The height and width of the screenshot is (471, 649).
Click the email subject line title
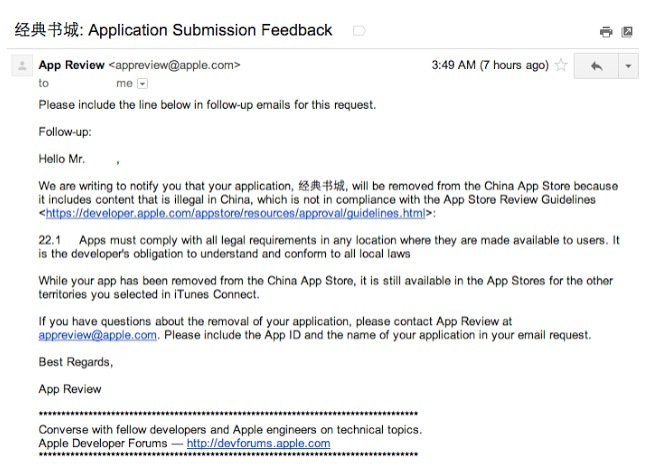pyautogui.click(x=173, y=30)
